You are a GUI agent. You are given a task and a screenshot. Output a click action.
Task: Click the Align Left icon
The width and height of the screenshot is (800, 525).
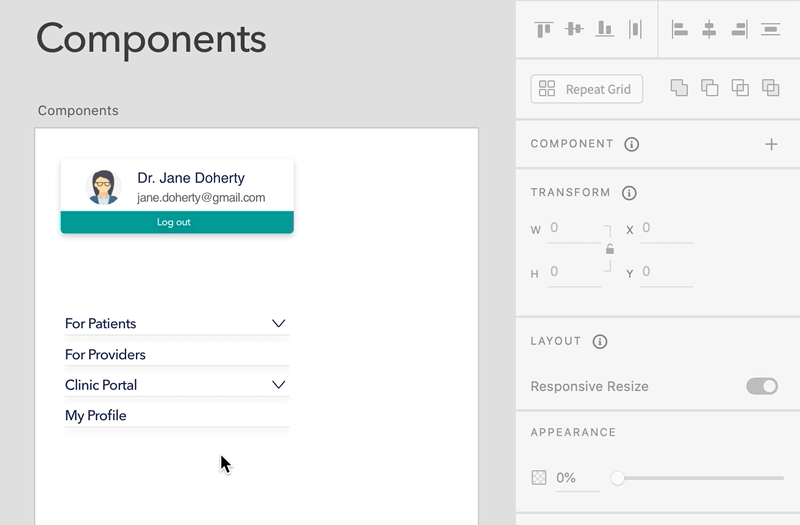(x=679, y=29)
